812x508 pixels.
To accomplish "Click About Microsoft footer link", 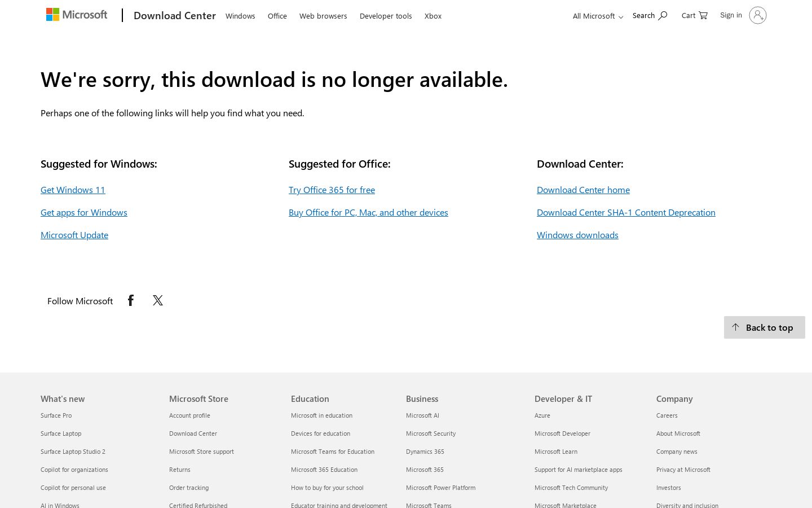I will coord(678,433).
